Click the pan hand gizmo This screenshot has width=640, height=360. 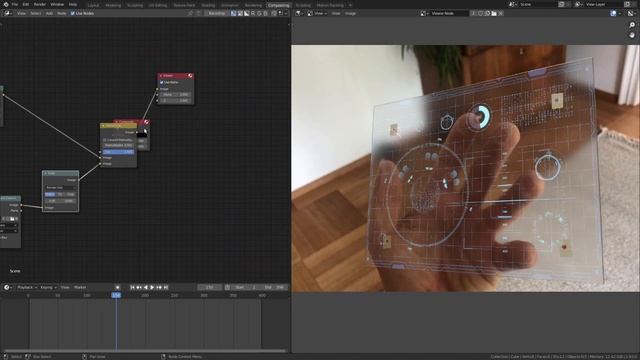pos(632,35)
